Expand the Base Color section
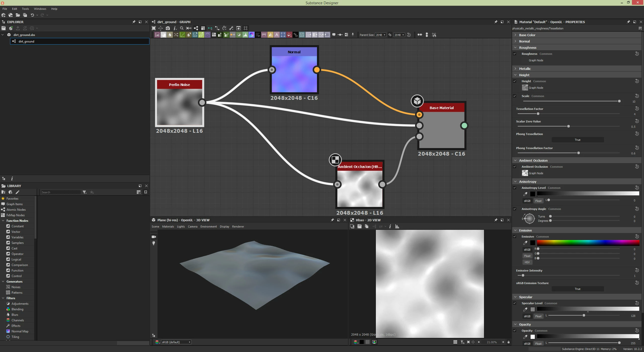This screenshot has height=352, width=644. click(x=515, y=35)
